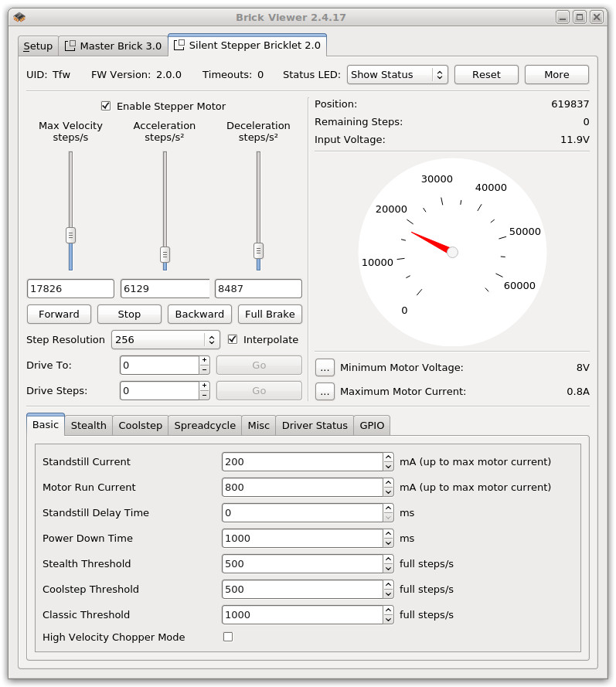The height and width of the screenshot is (687, 616).
Task: Click the Reset button
Action: tap(486, 75)
